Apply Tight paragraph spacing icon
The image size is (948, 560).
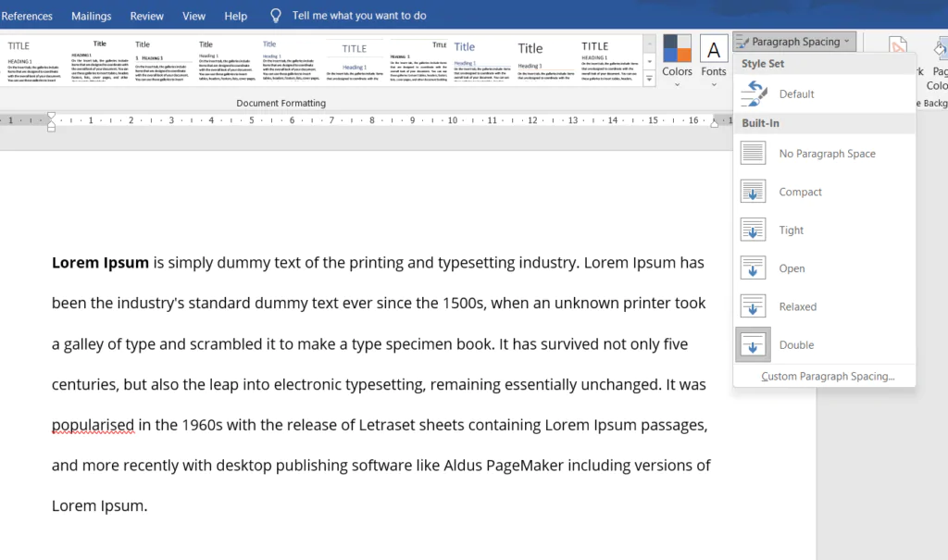coord(753,230)
